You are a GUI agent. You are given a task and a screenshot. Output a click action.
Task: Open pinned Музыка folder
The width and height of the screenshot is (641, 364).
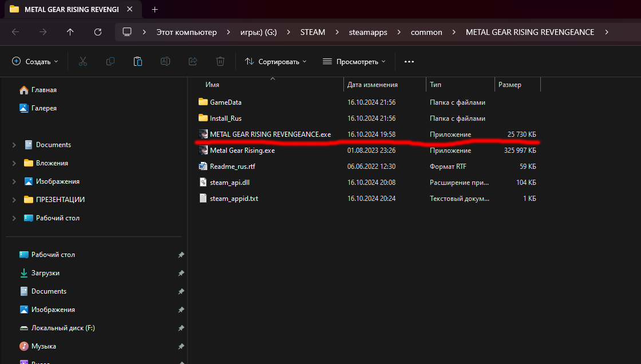(43, 346)
